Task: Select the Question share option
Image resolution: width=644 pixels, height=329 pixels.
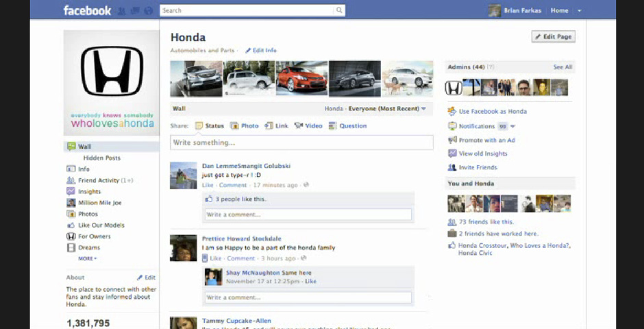Action: [347, 125]
